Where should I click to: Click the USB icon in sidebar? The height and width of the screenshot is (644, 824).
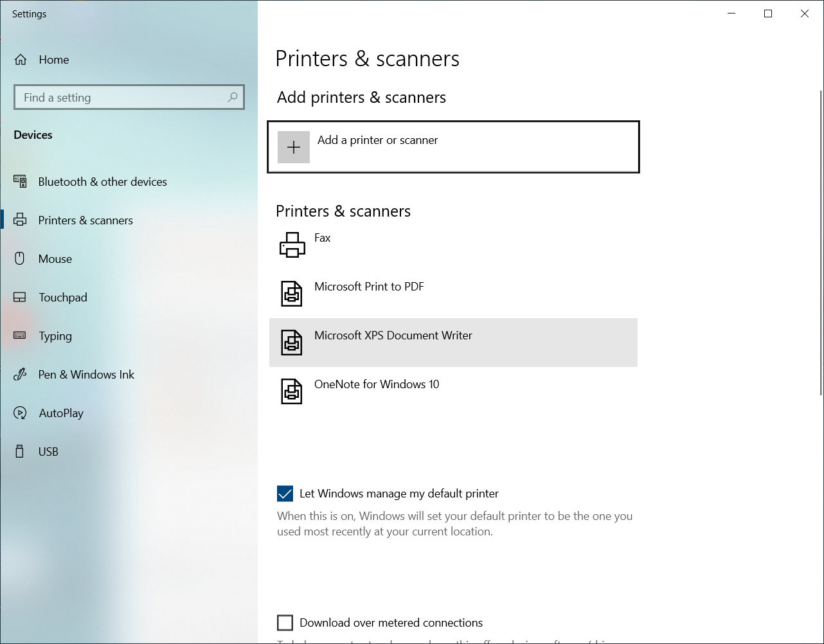pos(20,451)
